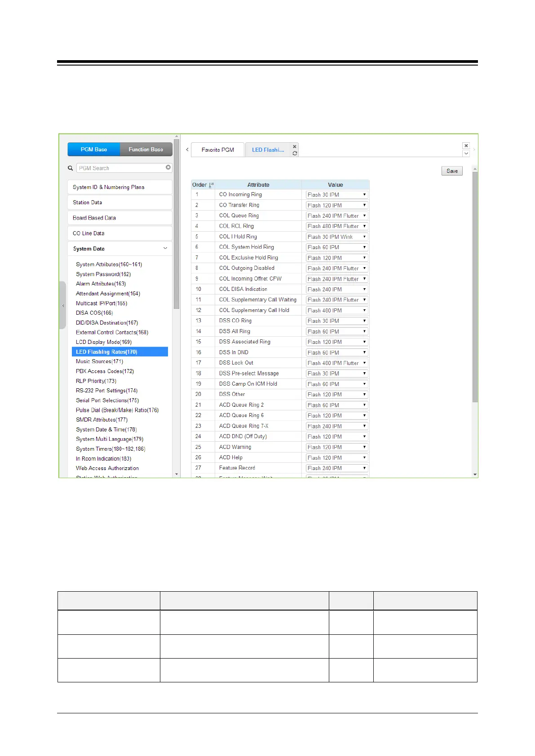Expand CO Line Data section
Image resolution: width=535 pixels, height=756 pixels.
pos(120,233)
